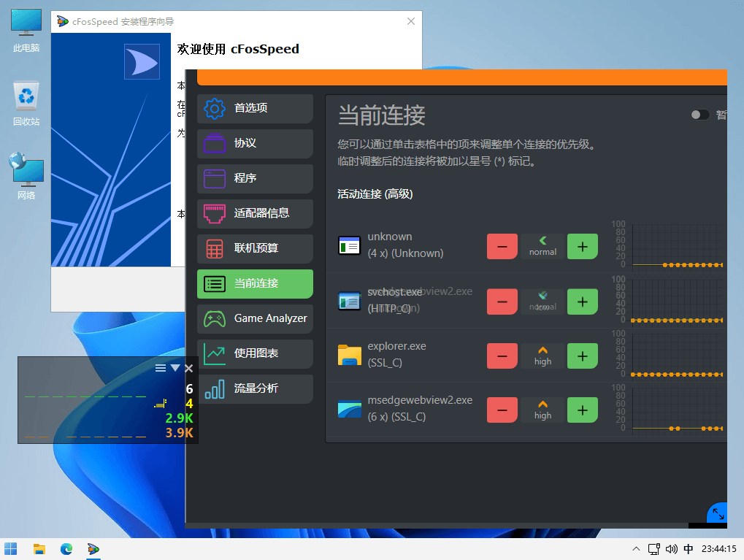Screen dimensions: 744x560
Task: Click the blue expand window corner button
Action: 718,514
